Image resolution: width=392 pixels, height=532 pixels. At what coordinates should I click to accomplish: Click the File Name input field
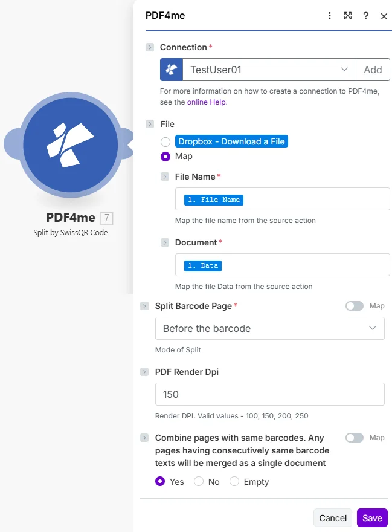click(283, 199)
